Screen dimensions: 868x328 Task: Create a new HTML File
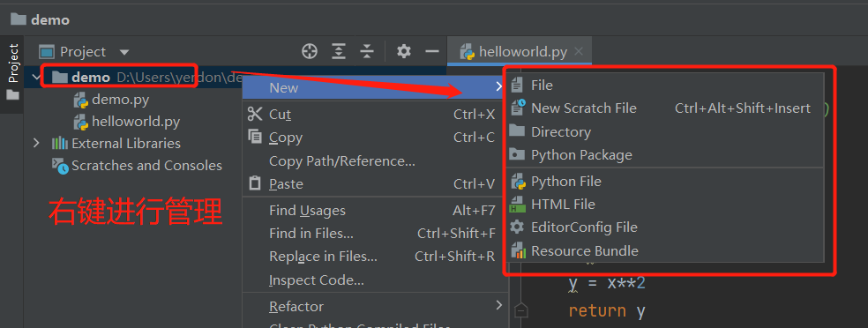click(665, 204)
